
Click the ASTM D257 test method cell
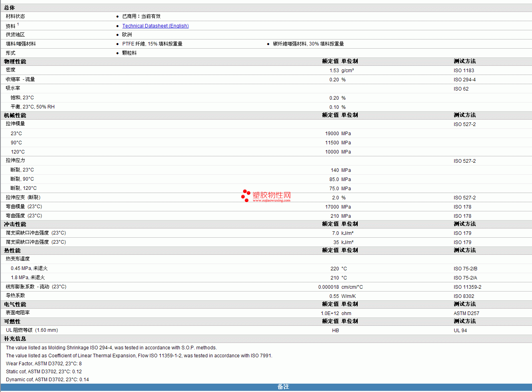pos(466,313)
